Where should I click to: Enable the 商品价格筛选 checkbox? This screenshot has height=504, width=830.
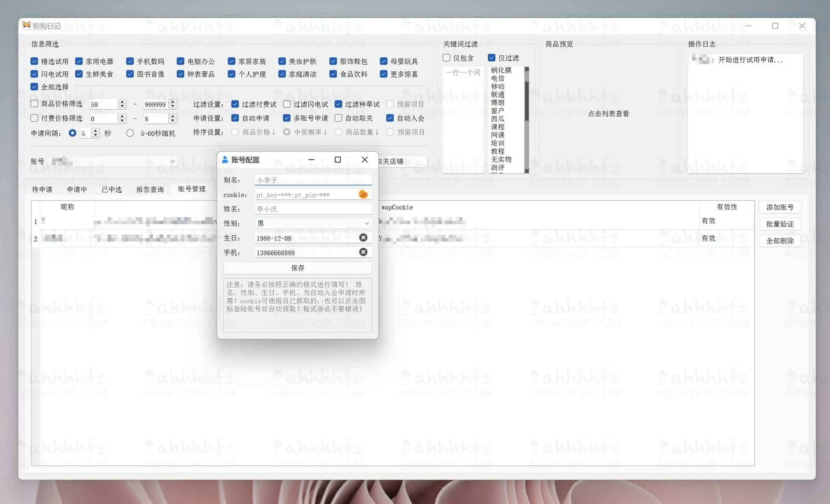pyautogui.click(x=35, y=104)
